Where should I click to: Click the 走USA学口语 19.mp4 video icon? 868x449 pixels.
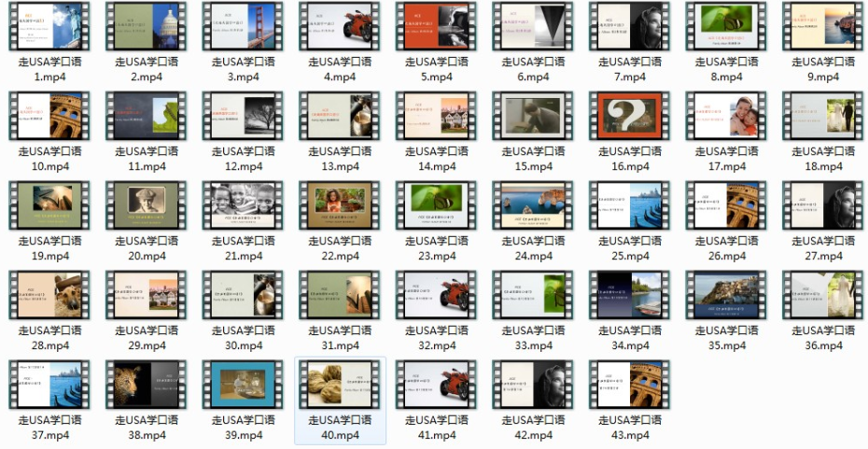click(49, 205)
